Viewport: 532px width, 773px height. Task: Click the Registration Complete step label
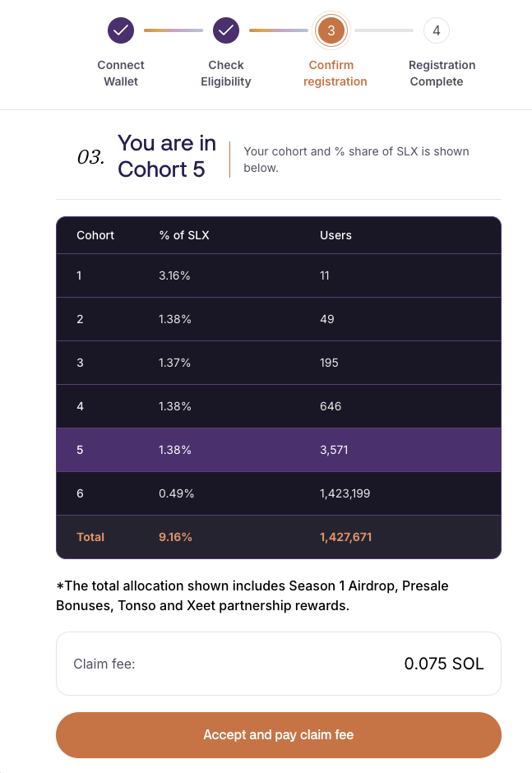pyautogui.click(x=442, y=73)
